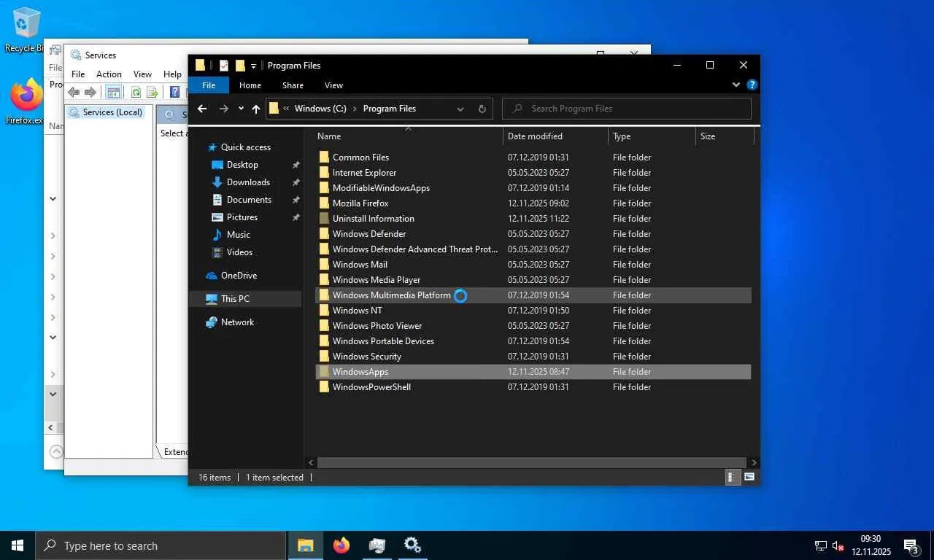Screen dimensions: 934x560
Task: Open Firefox from the taskbar
Action: (x=341, y=545)
